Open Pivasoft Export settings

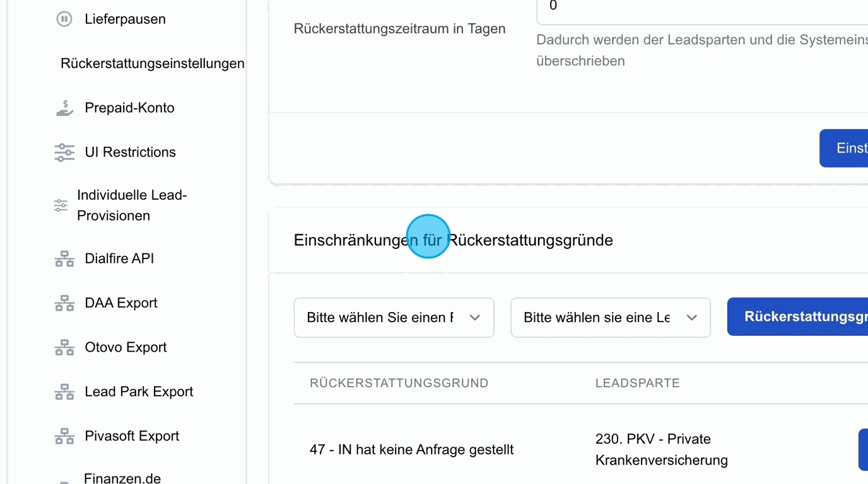coord(132,436)
